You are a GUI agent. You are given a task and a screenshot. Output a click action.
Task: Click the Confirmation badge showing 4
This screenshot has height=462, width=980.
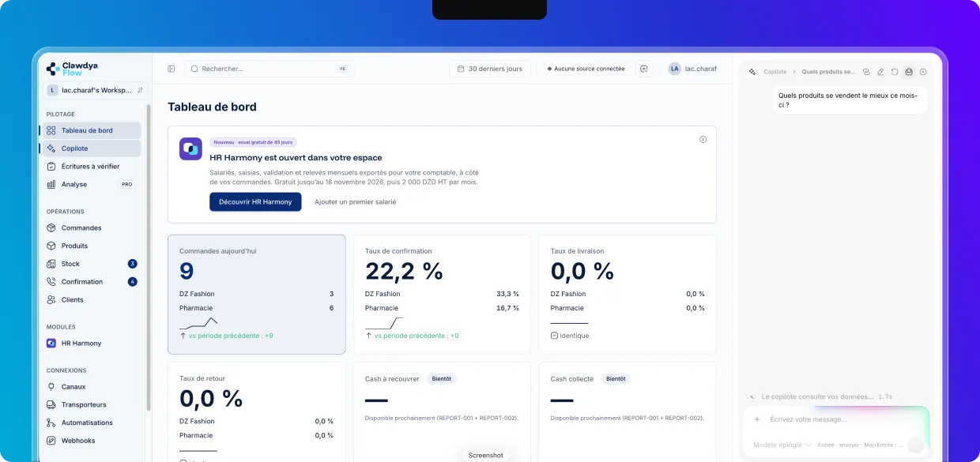click(132, 282)
